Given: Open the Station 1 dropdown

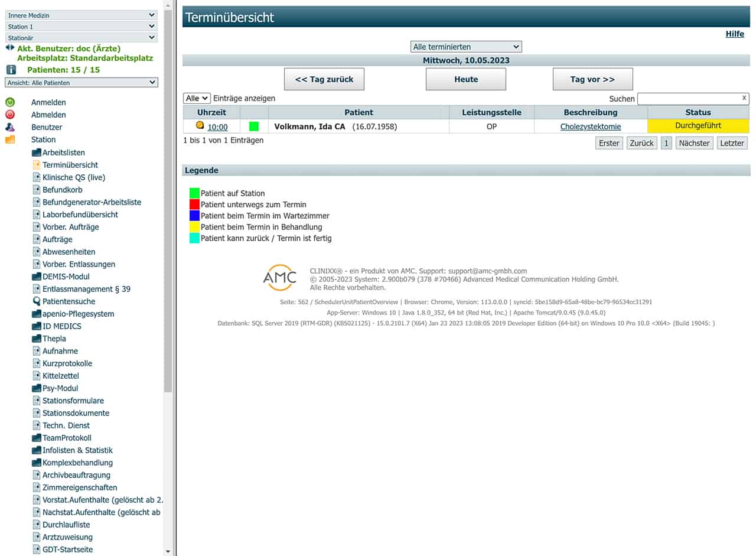Looking at the screenshot, I should (x=82, y=27).
